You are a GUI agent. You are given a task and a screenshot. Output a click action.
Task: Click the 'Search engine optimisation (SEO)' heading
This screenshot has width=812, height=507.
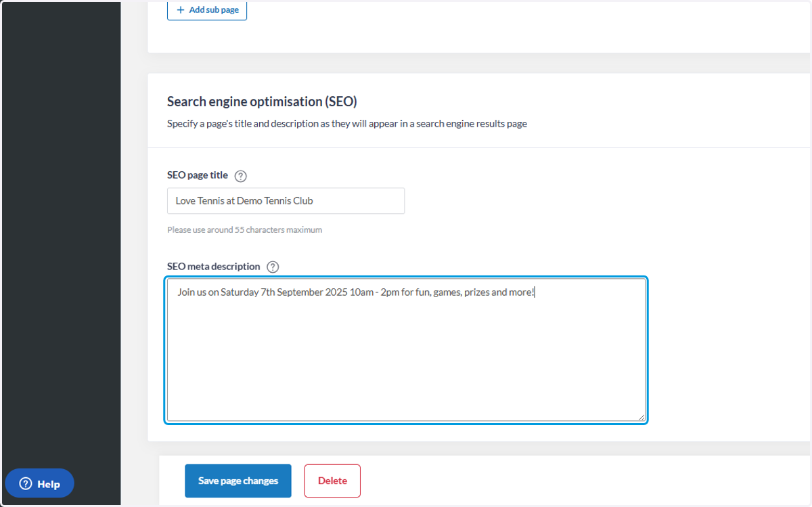coord(262,102)
